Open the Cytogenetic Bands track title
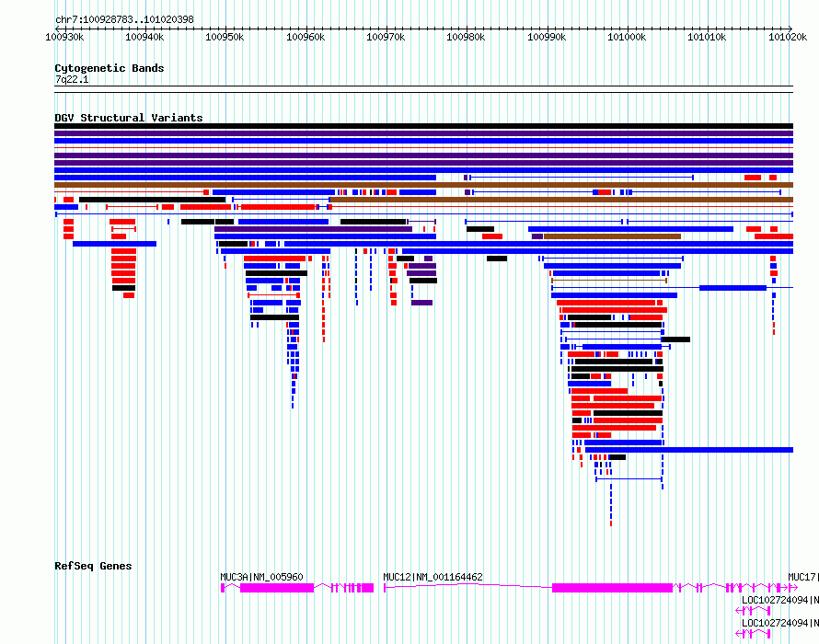819x644 pixels. tap(110, 68)
